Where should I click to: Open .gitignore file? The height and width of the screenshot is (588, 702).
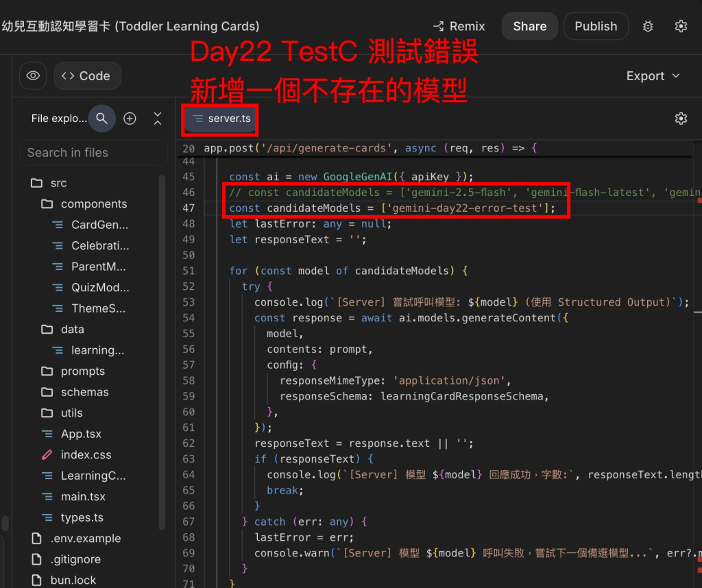[66, 559]
